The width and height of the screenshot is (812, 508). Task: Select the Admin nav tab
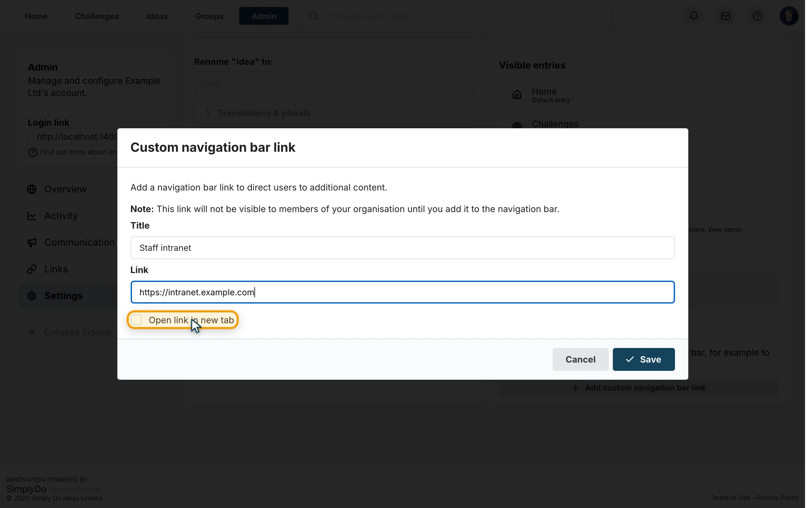(264, 16)
